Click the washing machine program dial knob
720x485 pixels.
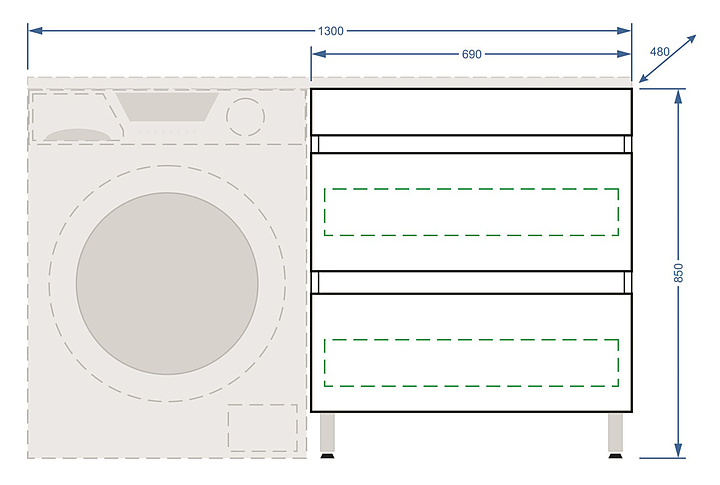(245, 118)
